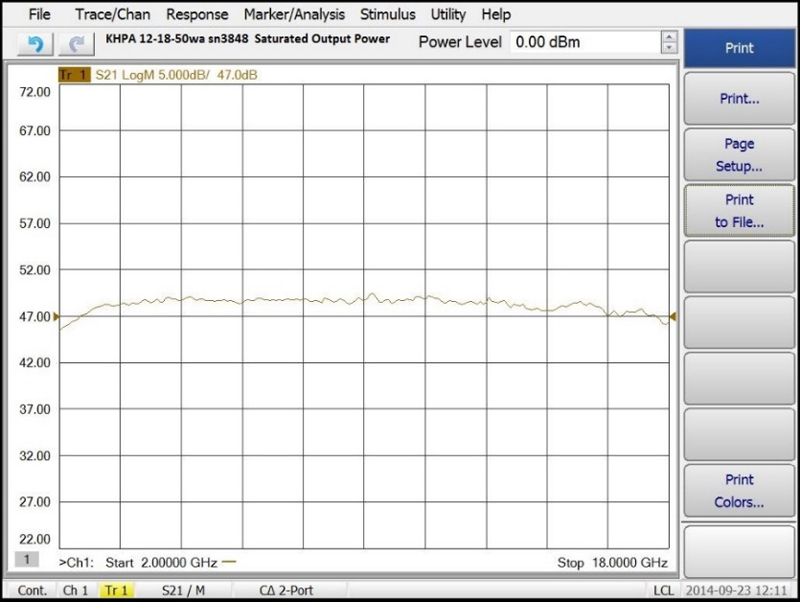This screenshot has width=800, height=602.
Task: Click the Undo arrow icon
Action: click(x=35, y=43)
